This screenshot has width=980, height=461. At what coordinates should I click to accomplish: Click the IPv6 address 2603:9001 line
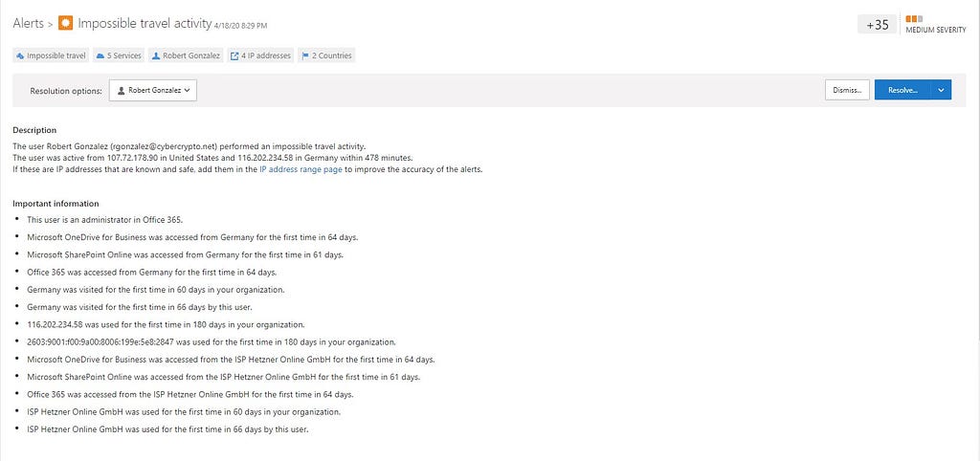[x=212, y=342]
